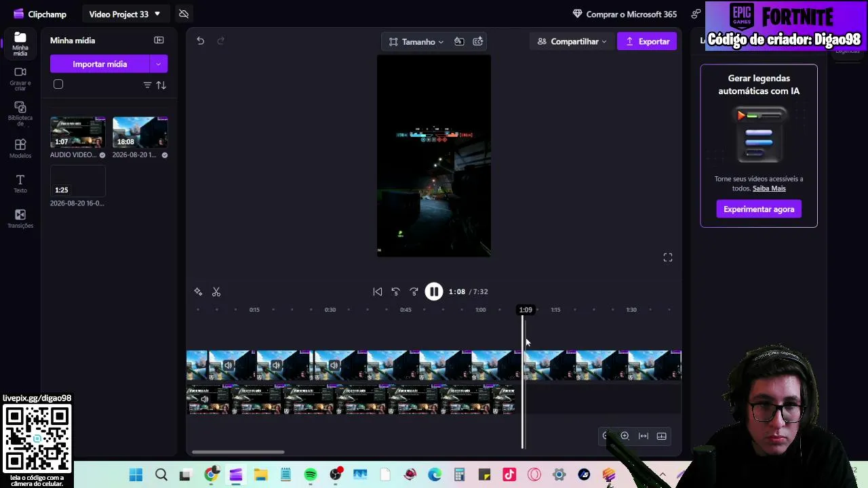Viewport: 868px width, 488px height.
Task: Click Comprar o Microsoft 365
Action: (x=625, y=14)
